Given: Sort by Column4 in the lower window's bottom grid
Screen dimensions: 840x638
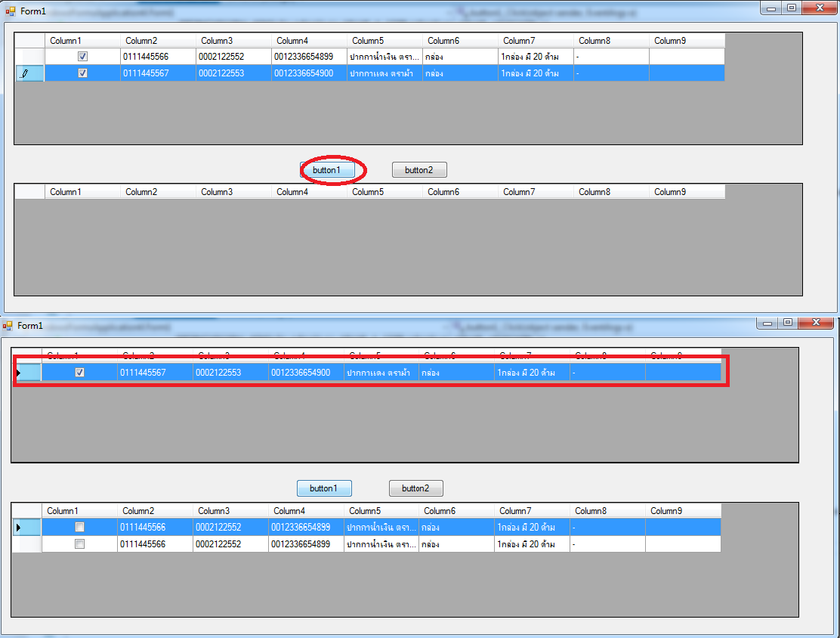Looking at the screenshot, I should pyautogui.click(x=306, y=511).
